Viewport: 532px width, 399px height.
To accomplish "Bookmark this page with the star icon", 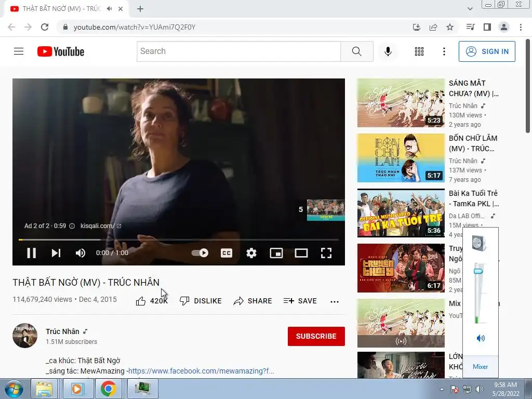I will pyautogui.click(x=450, y=27).
